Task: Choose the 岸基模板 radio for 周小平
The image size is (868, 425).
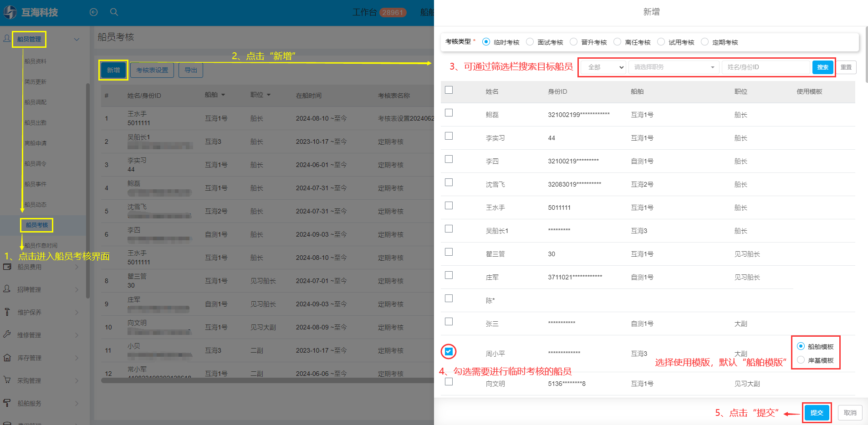Action: tap(801, 360)
